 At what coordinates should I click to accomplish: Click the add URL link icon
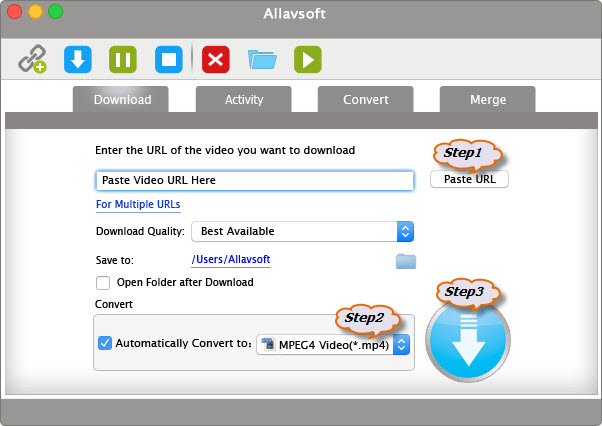point(32,59)
